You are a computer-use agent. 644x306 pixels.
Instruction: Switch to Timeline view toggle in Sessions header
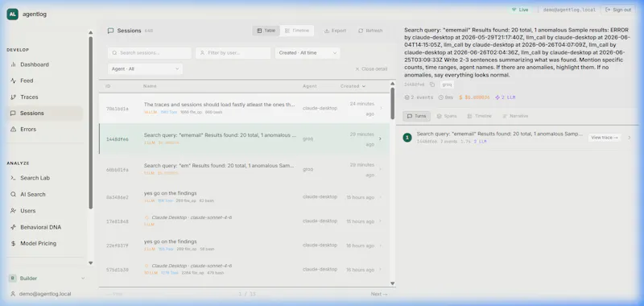tap(297, 31)
